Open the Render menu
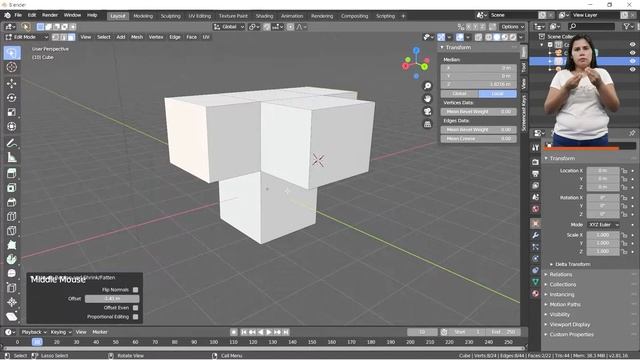Image resolution: width=640 pixels, height=360 pixels. click(x=50, y=16)
